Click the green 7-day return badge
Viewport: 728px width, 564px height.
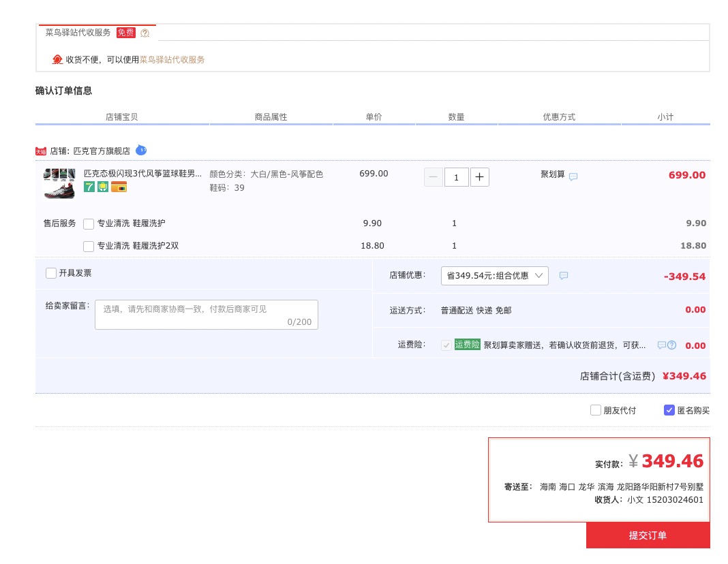point(89,187)
